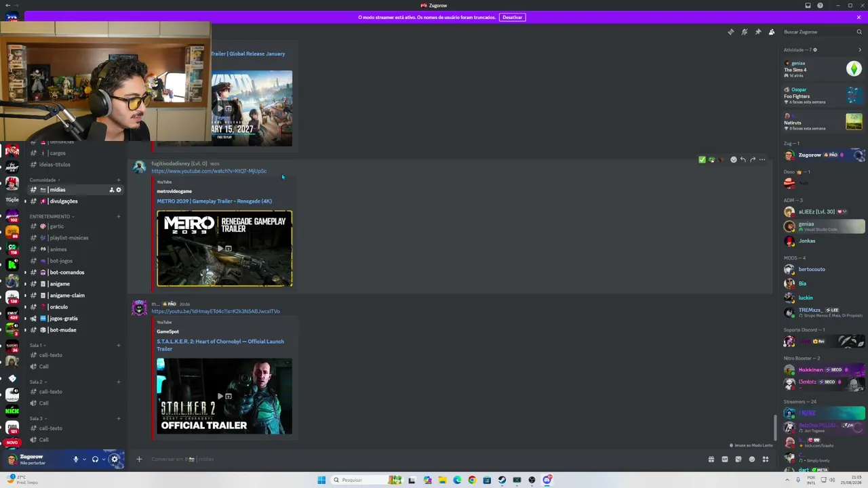Open geniaa The Sims 4 activity card
Viewport: 868px width, 488px height.
click(x=823, y=69)
